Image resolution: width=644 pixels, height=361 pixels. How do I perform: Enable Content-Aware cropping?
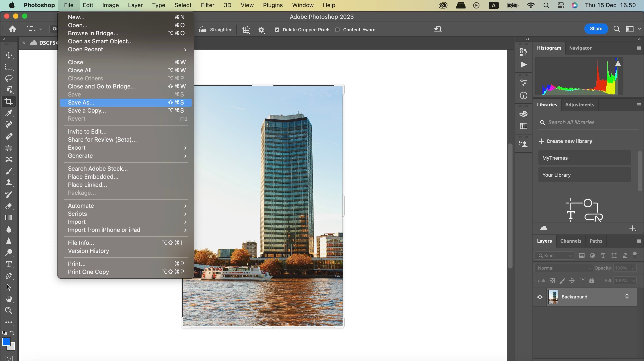[337, 29]
